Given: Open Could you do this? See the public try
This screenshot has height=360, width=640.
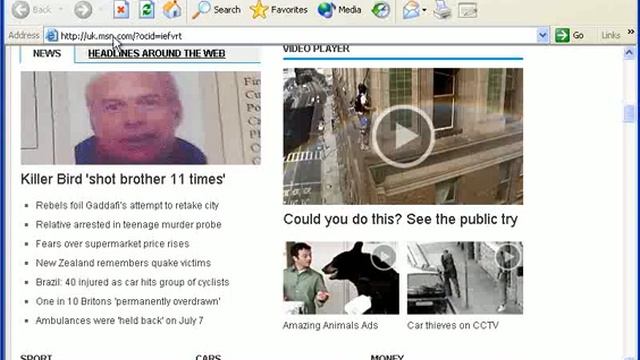Looking at the screenshot, I should (400, 219).
